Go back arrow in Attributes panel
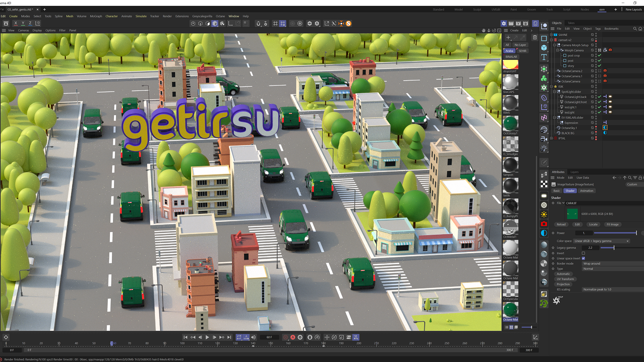This screenshot has height=362, width=644. pos(614,178)
